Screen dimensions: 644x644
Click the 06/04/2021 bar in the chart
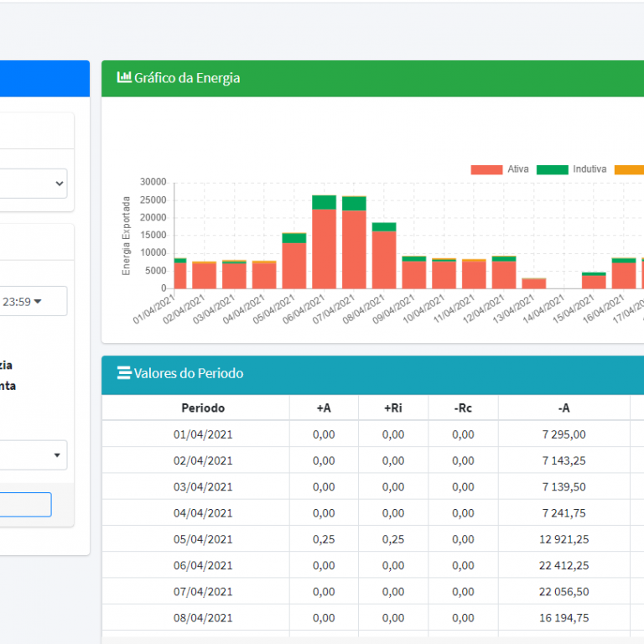pos(324,247)
